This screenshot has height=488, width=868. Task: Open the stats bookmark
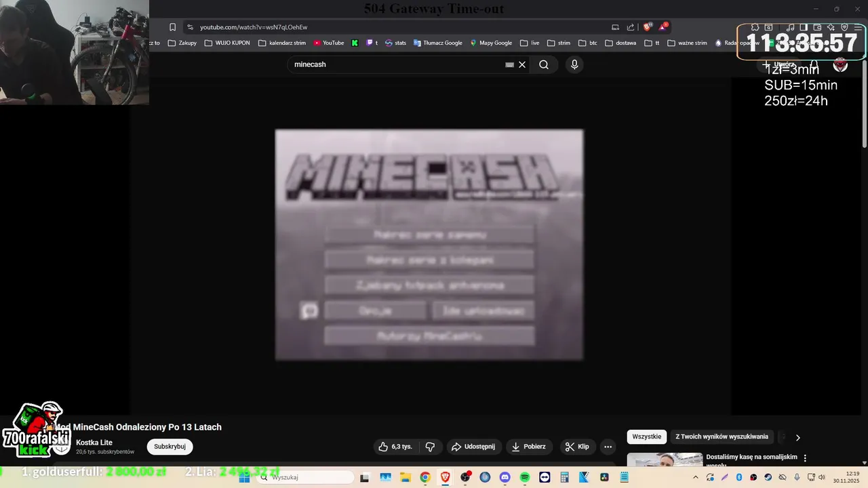[395, 43]
